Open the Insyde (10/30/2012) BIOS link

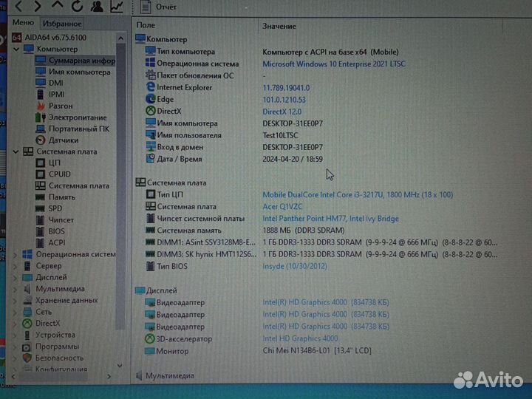pyautogui.click(x=295, y=266)
